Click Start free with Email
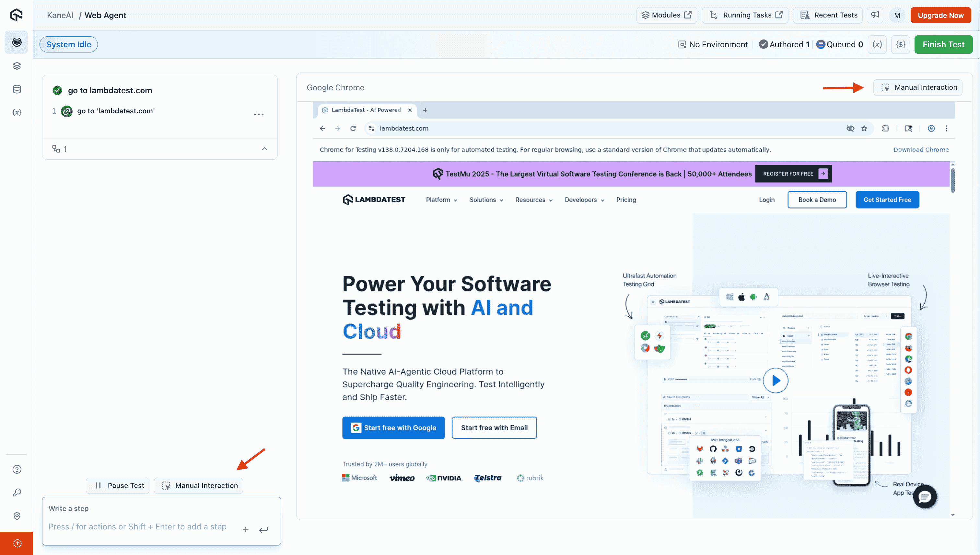 click(x=494, y=428)
